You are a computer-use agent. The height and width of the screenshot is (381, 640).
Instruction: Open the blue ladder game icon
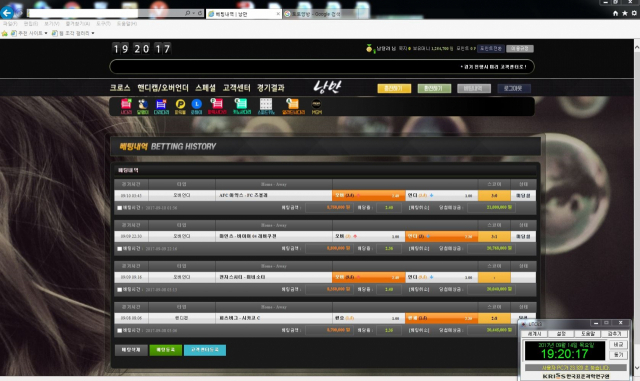tap(161, 106)
